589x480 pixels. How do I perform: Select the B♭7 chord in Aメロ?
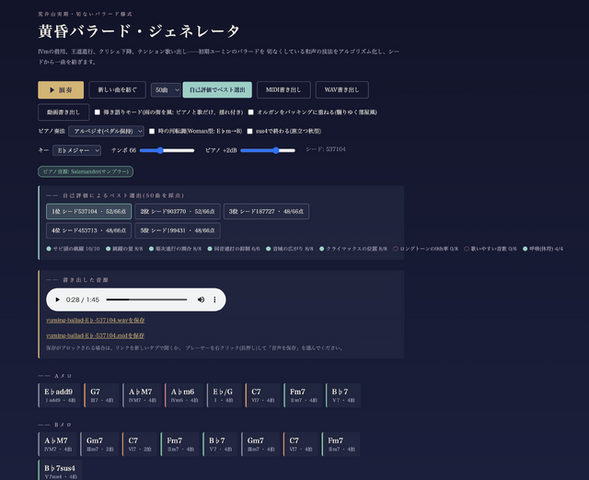343,395
